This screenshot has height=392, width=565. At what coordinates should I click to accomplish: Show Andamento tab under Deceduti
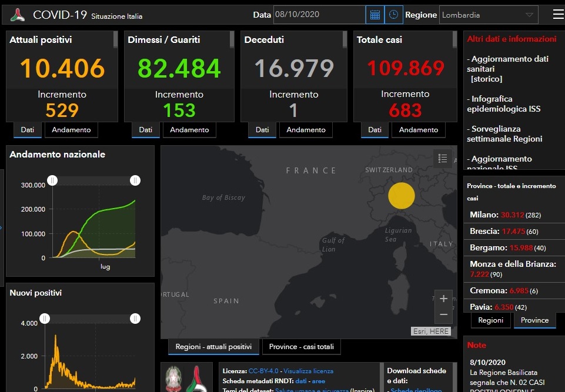click(306, 130)
